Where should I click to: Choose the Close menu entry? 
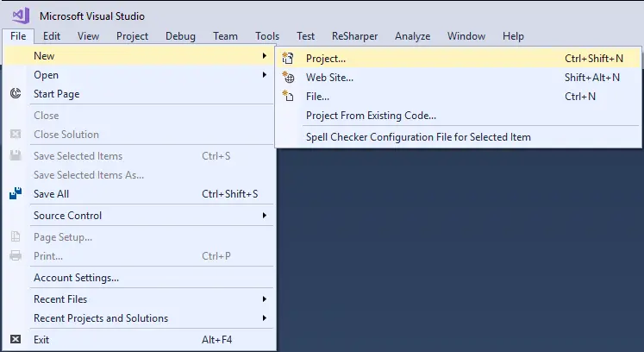(139, 115)
